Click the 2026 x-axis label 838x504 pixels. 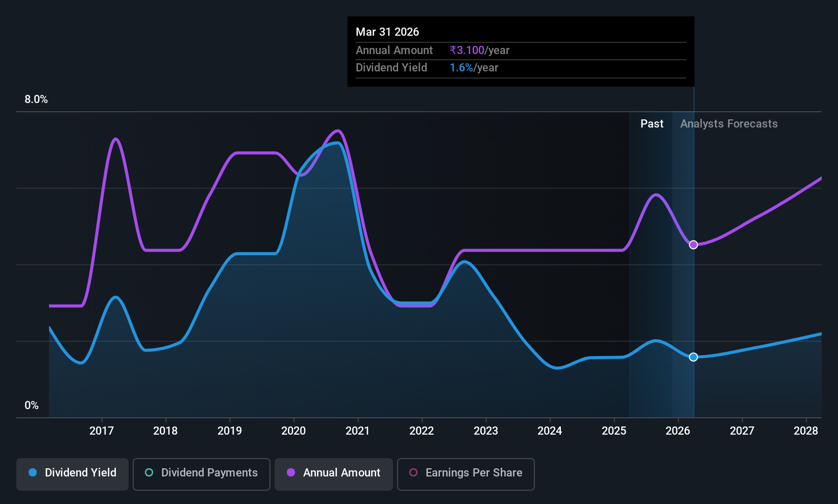[x=678, y=431]
